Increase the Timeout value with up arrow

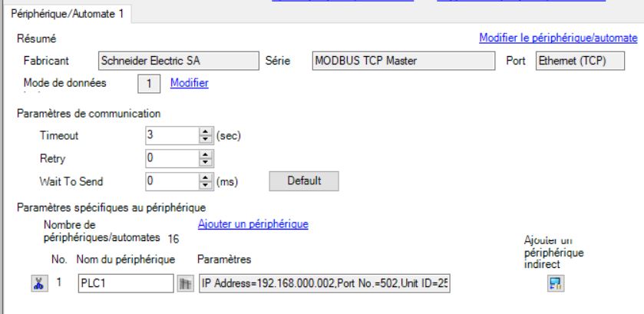[x=207, y=132]
